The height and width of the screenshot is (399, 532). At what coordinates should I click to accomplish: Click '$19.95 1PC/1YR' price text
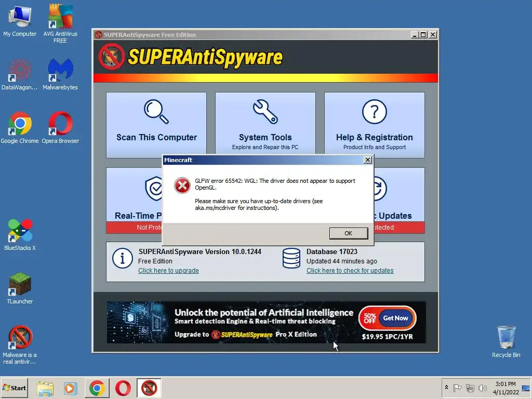[387, 337]
